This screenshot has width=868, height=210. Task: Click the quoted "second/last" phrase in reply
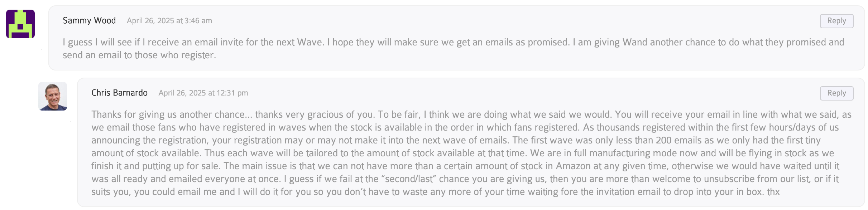tap(408, 179)
